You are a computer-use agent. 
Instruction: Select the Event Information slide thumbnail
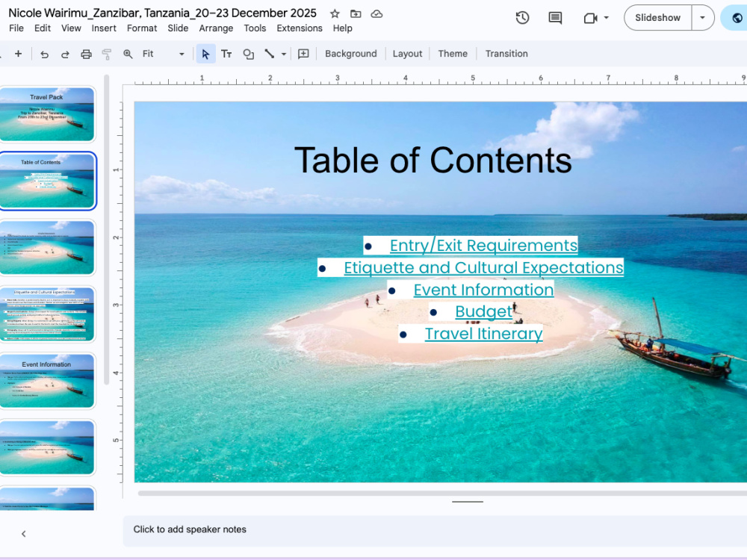pyautogui.click(x=47, y=381)
